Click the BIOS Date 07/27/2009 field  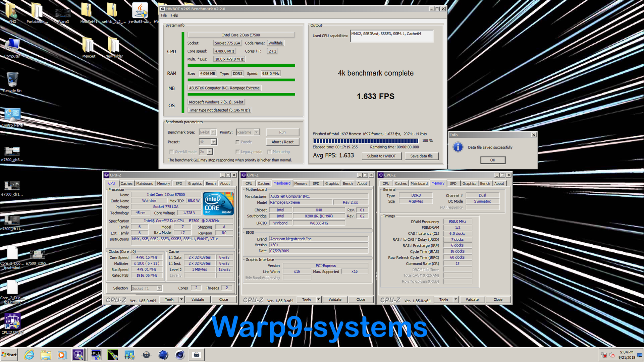coord(319,251)
